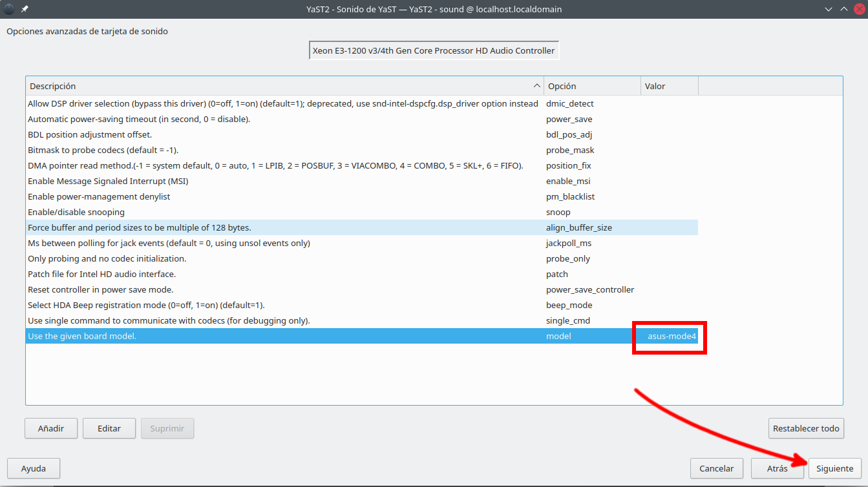Click the Valor column header
868x487 pixels.
point(669,86)
